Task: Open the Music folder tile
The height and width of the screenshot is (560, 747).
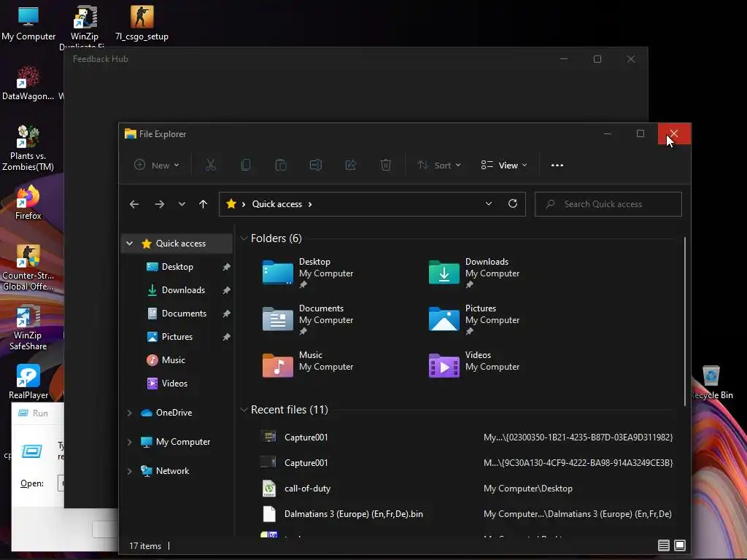Action: point(309,365)
